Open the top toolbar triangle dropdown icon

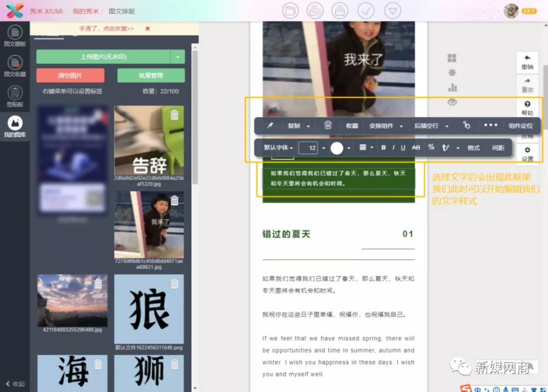[x=392, y=11]
